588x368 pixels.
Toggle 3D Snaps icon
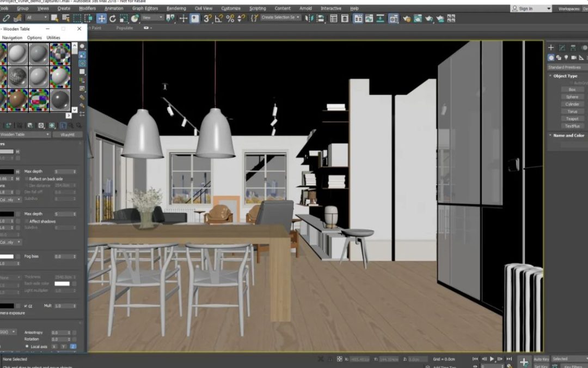207,18
